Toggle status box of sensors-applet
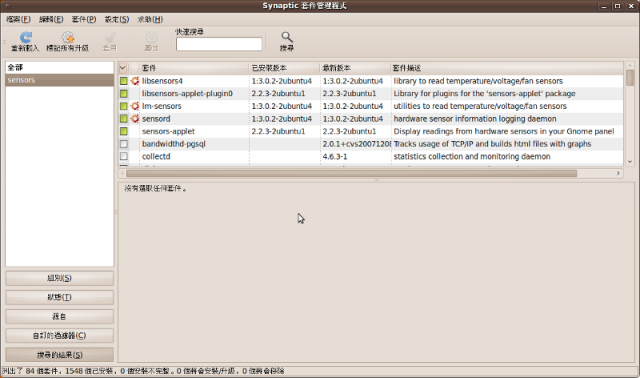640x378 pixels. click(124, 131)
